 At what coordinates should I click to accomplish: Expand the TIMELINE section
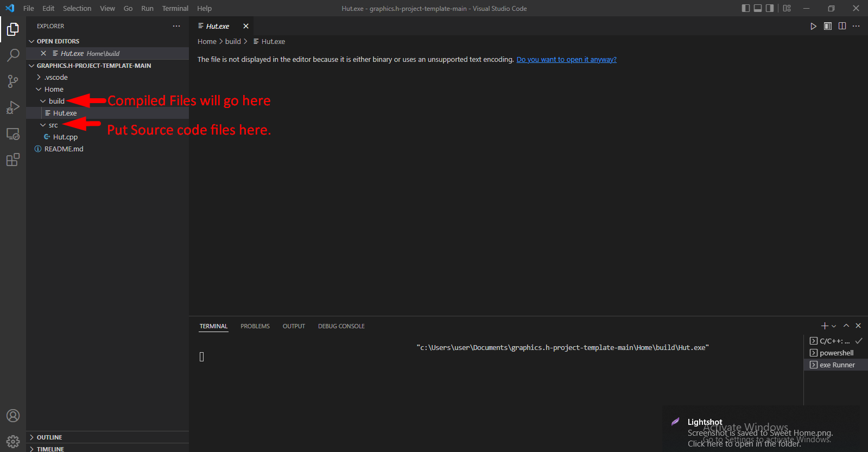[x=107, y=449]
